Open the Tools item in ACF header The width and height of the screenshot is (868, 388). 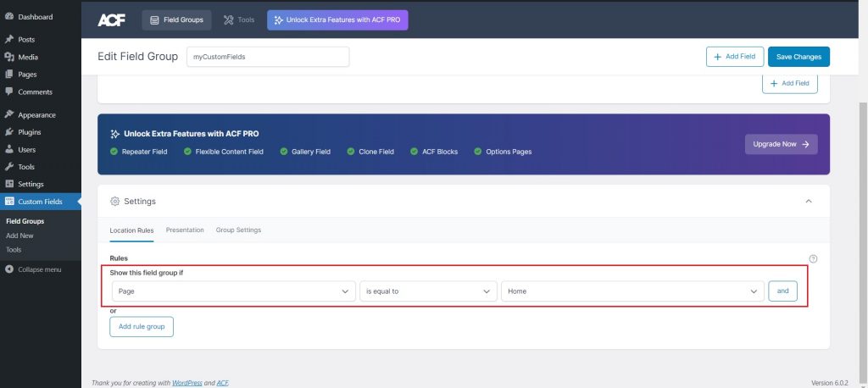[236, 20]
